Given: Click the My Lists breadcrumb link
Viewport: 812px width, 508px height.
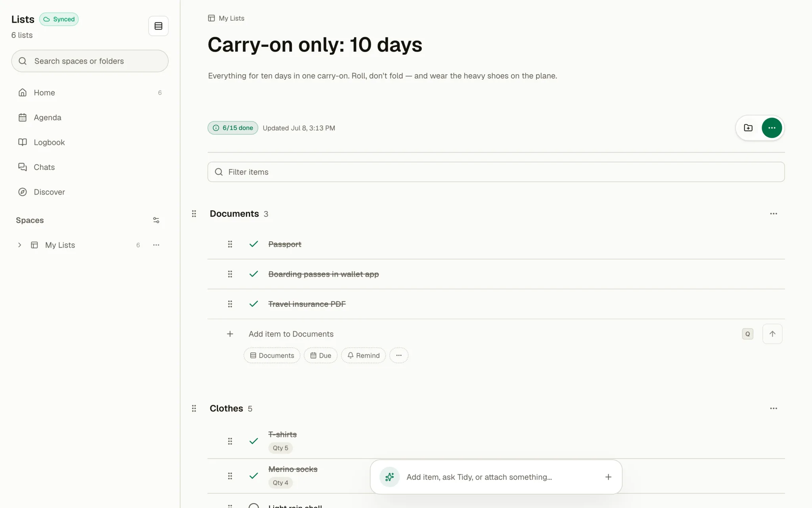Looking at the screenshot, I should tap(226, 18).
